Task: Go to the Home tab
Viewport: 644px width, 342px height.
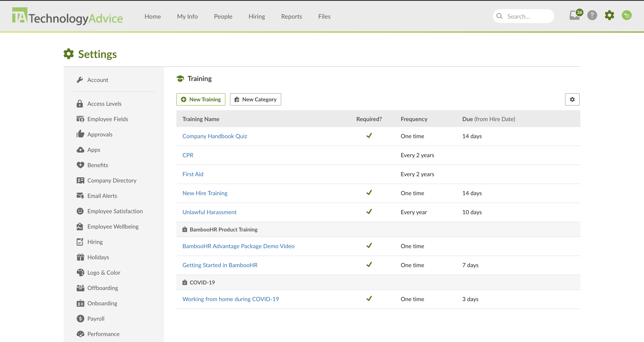Action: pos(153,17)
